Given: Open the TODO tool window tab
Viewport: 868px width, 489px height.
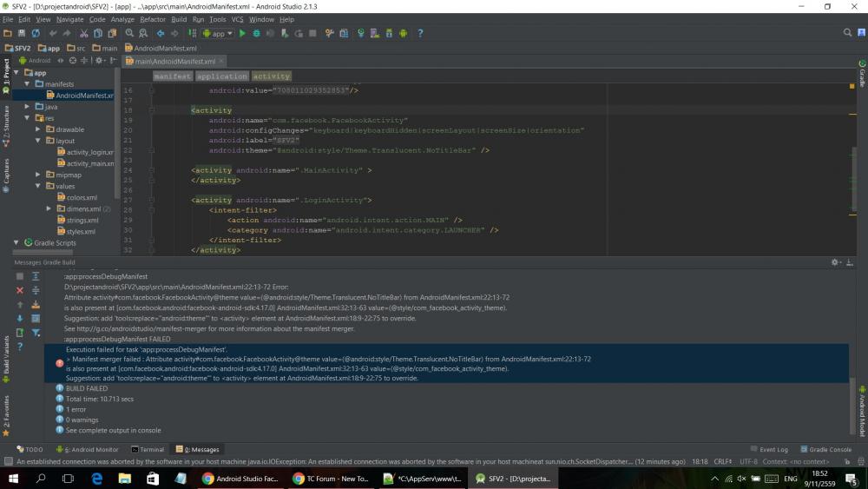Looking at the screenshot, I should pyautogui.click(x=30, y=450).
